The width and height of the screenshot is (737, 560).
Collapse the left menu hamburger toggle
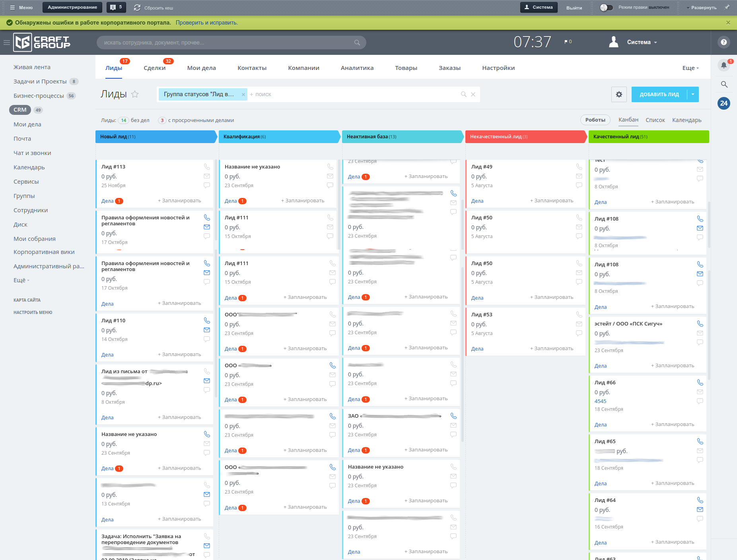point(6,43)
